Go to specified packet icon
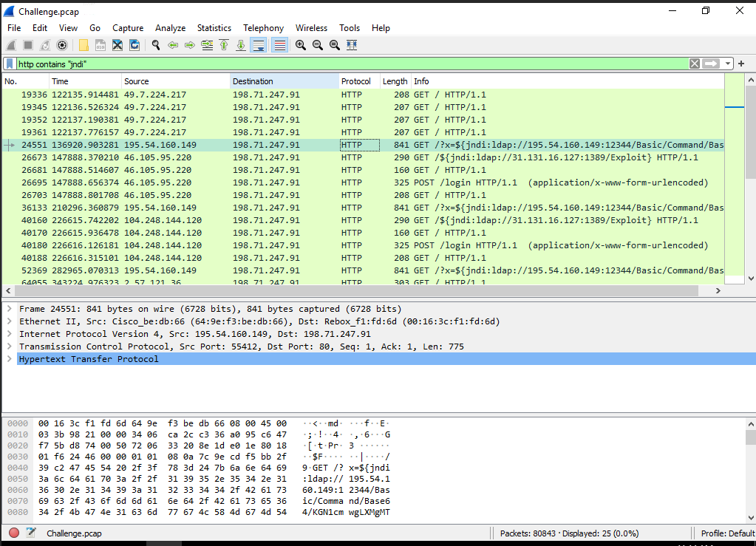This screenshot has height=546, width=756. (x=207, y=45)
